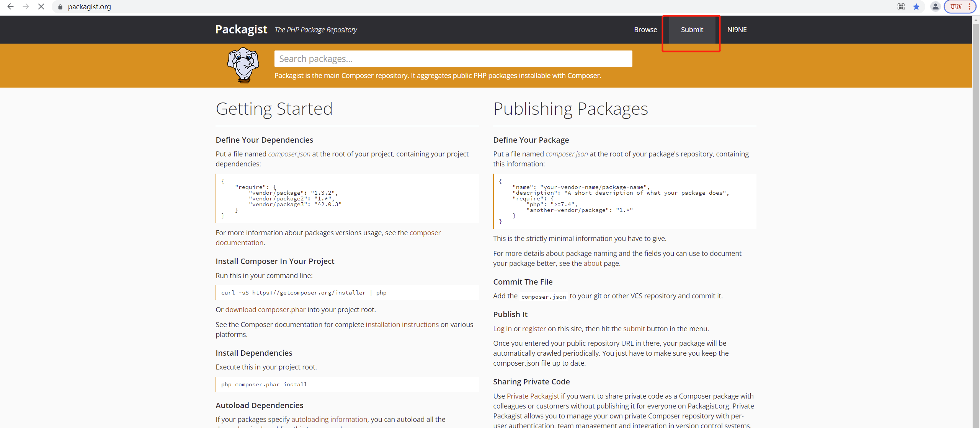Click the site lock padlock icon

[x=60, y=7]
